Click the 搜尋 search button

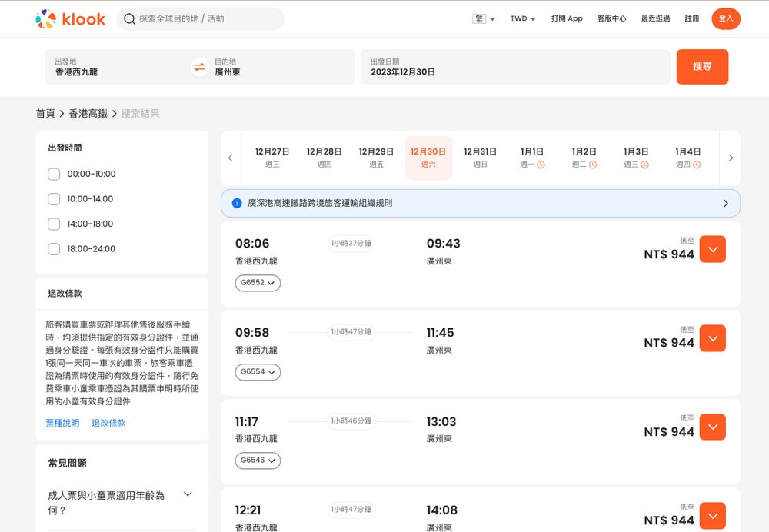pos(702,67)
